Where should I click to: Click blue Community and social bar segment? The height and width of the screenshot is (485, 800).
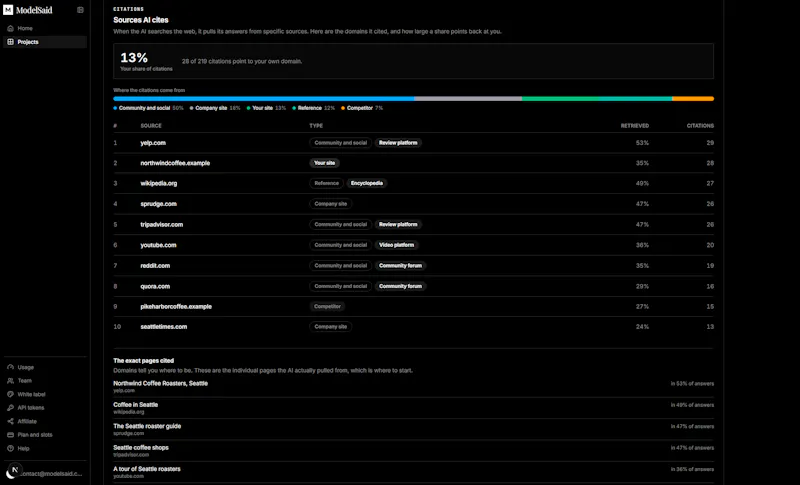pos(264,98)
